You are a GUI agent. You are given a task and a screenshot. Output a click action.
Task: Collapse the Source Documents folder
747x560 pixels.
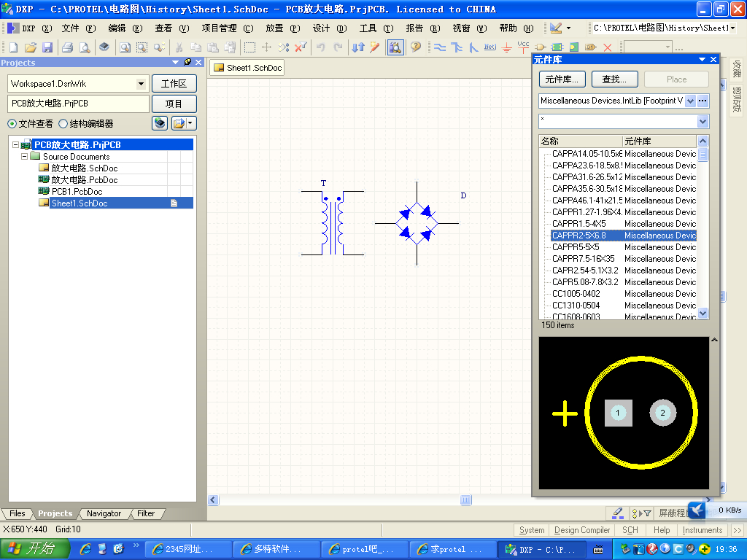24,157
